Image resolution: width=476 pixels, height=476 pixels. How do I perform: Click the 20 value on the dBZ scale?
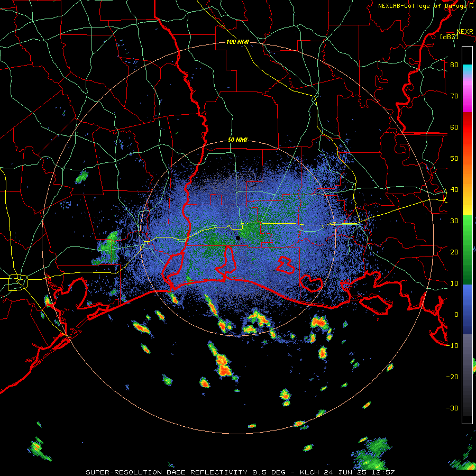pos(454,252)
